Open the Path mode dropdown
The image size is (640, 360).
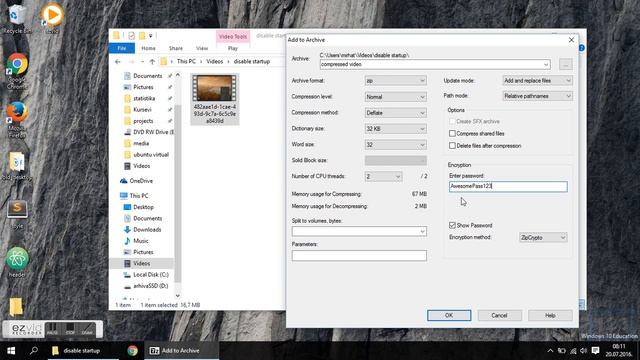(x=537, y=96)
